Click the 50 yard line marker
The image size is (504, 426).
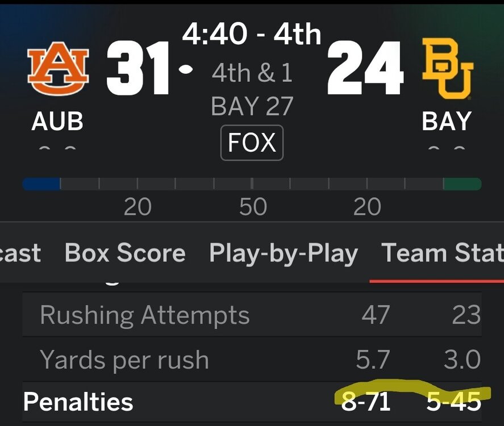(253, 207)
